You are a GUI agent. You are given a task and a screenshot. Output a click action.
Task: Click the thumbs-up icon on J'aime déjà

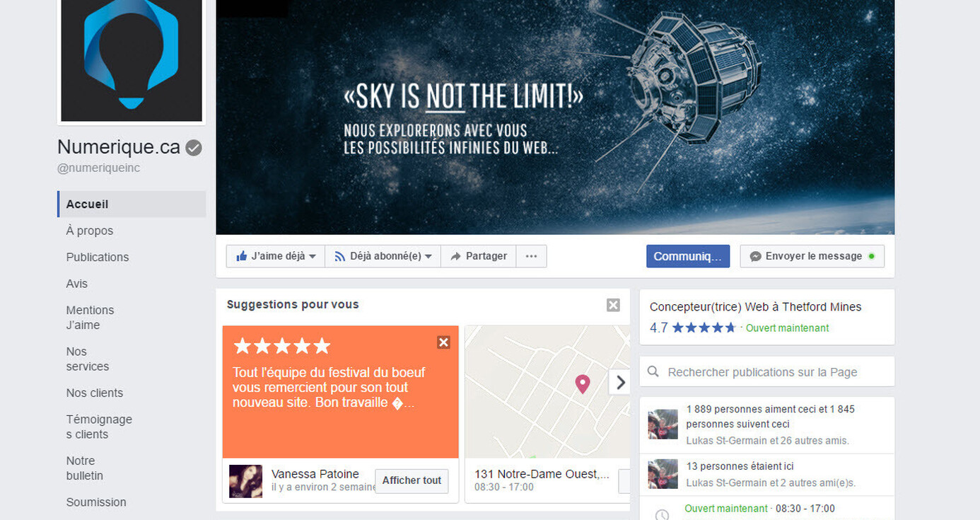pos(242,256)
